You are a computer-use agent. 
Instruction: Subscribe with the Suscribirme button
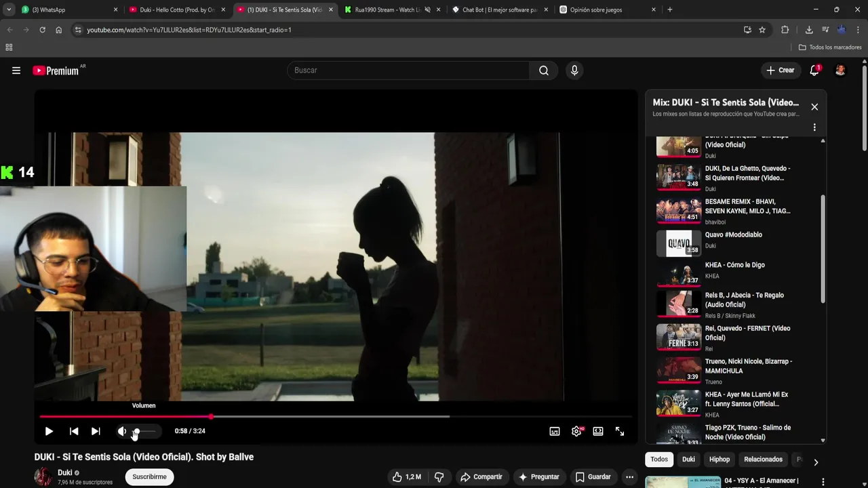coord(149,476)
